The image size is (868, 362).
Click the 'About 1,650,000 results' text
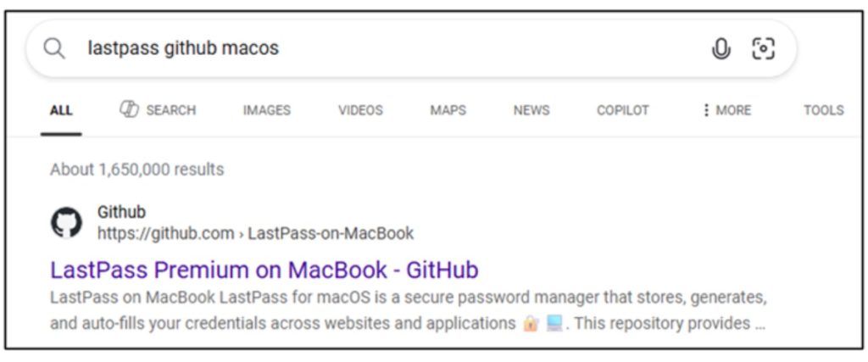coord(137,170)
